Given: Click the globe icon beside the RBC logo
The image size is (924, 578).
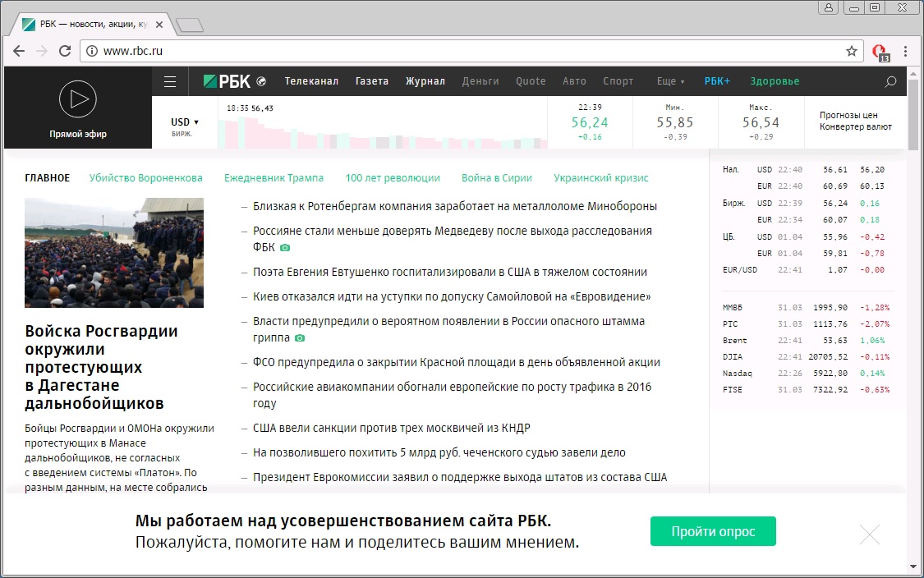Looking at the screenshot, I should point(261,81).
